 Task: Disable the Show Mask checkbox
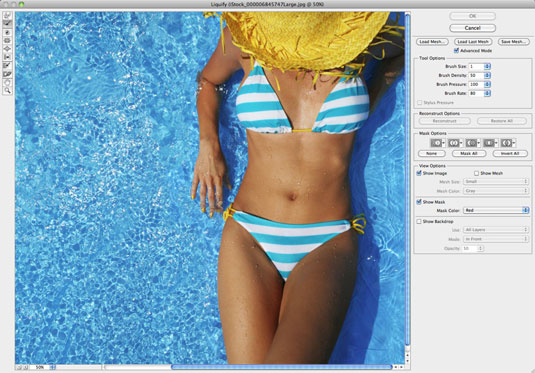pos(419,202)
